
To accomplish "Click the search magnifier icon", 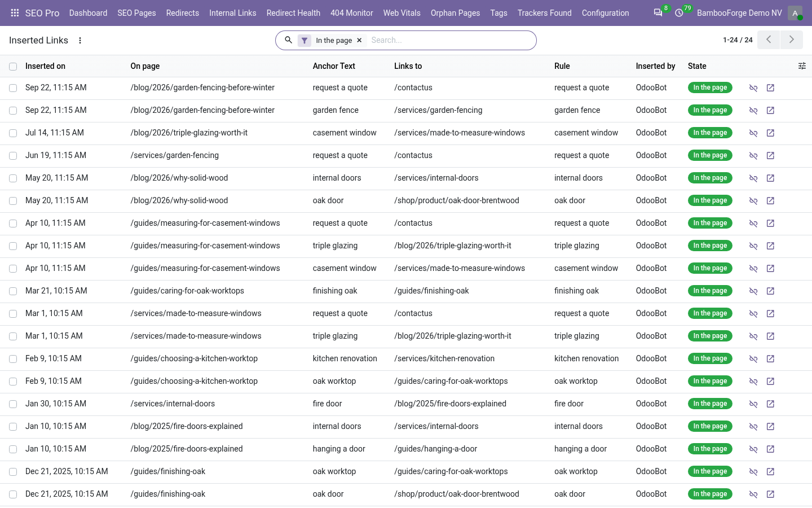I will click(288, 40).
